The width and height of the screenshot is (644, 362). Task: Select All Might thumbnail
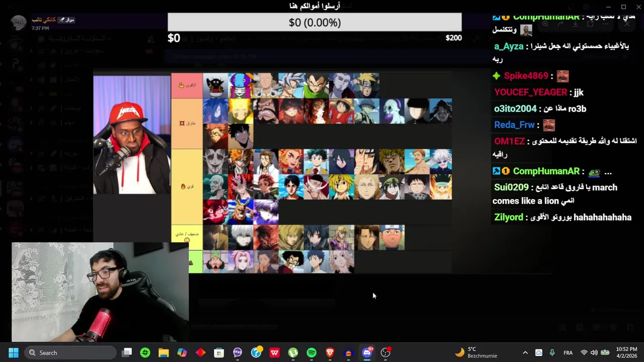tap(240, 212)
